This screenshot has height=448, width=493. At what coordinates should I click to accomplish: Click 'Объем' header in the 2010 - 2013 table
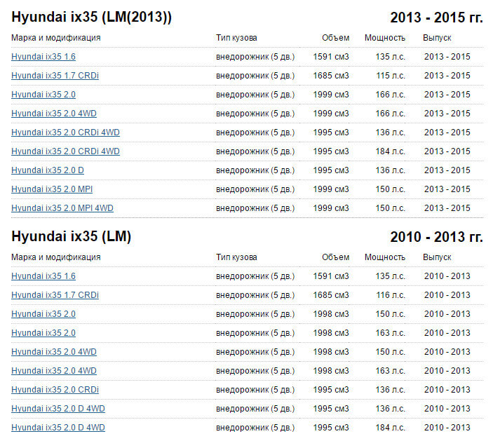335,257
